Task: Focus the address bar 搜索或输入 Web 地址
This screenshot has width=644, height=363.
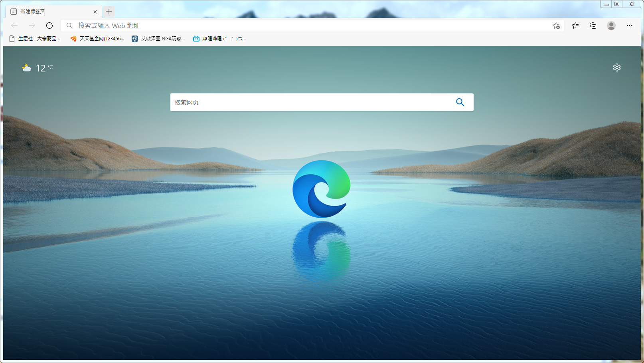Action: click(312, 26)
